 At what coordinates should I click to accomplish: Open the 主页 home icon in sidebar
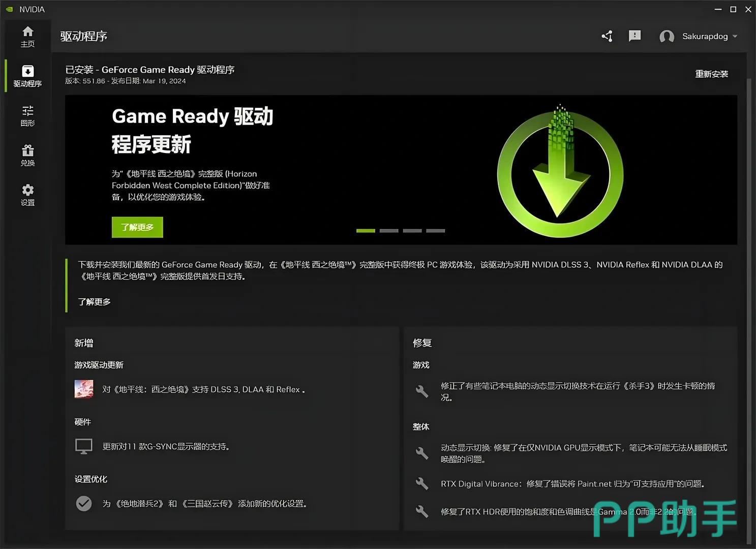click(x=27, y=37)
